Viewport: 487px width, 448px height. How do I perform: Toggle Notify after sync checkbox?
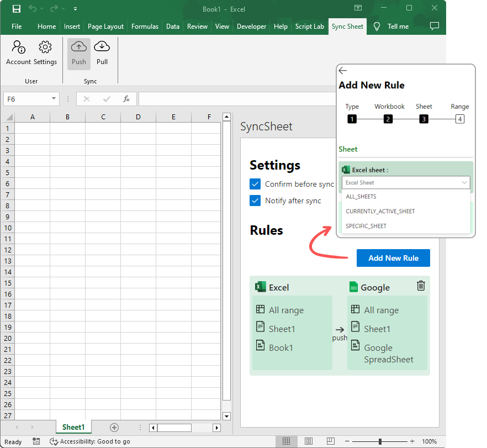255,201
